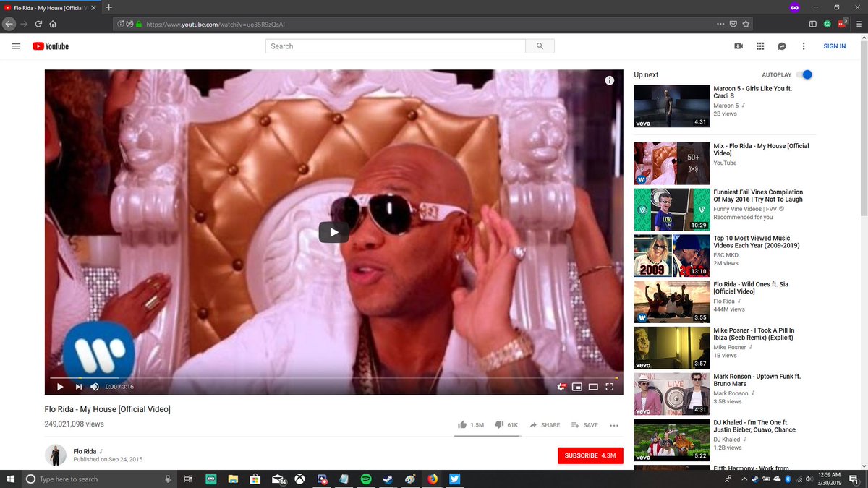Click the SHARE button
Image resolution: width=868 pixels, height=488 pixels.
pyautogui.click(x=545, y=425)
